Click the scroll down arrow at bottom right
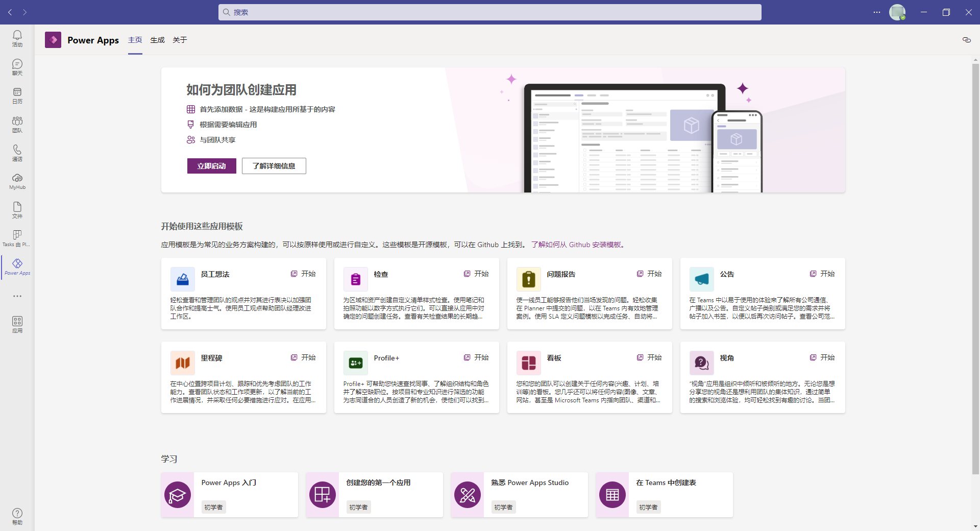The height and width of the screenshot is (531, 980). coord(975,526)
